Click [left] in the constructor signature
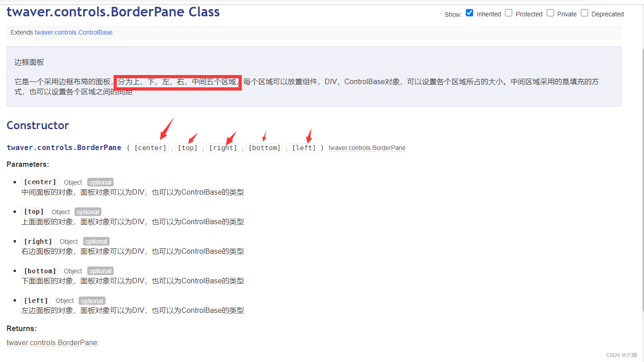Viewport: 644px width, 362px height. click(x=304, y=148)
